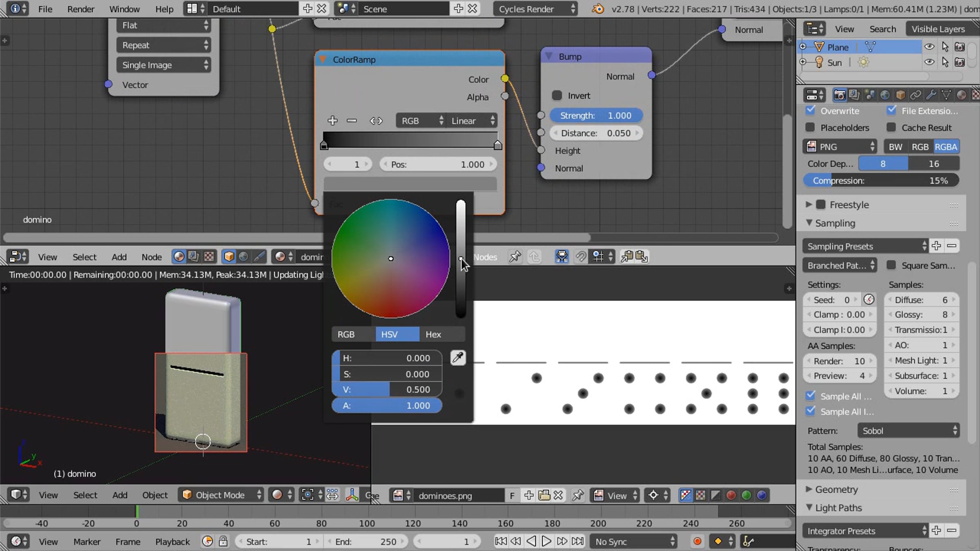Open the render camera properties tab
Image resolution: width=980 pixels, height=551 pixels.
[x=839, y=95]
